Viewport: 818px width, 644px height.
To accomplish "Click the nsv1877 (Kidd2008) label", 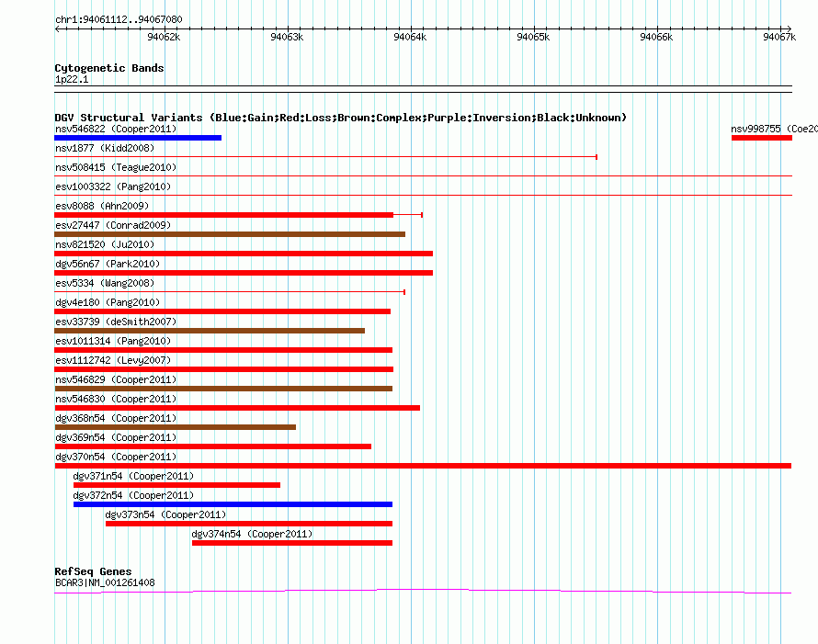I will (x=105, y=148).
